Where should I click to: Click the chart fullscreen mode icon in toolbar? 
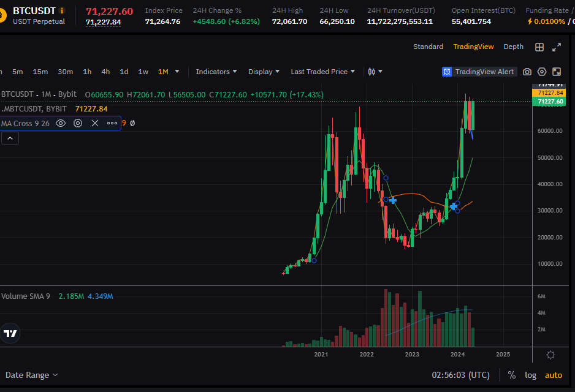click(556, 72)
